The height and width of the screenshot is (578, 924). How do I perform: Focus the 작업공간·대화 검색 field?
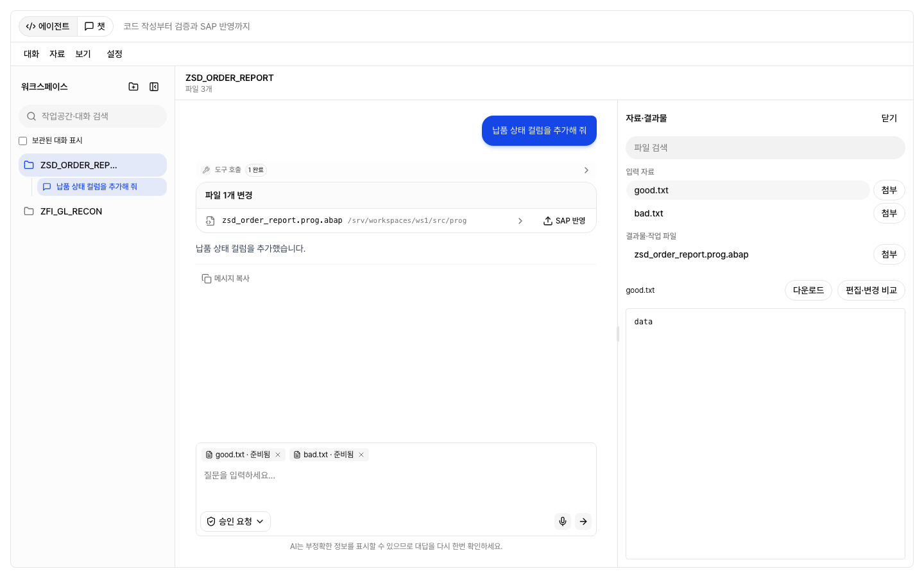pos(92,116)
